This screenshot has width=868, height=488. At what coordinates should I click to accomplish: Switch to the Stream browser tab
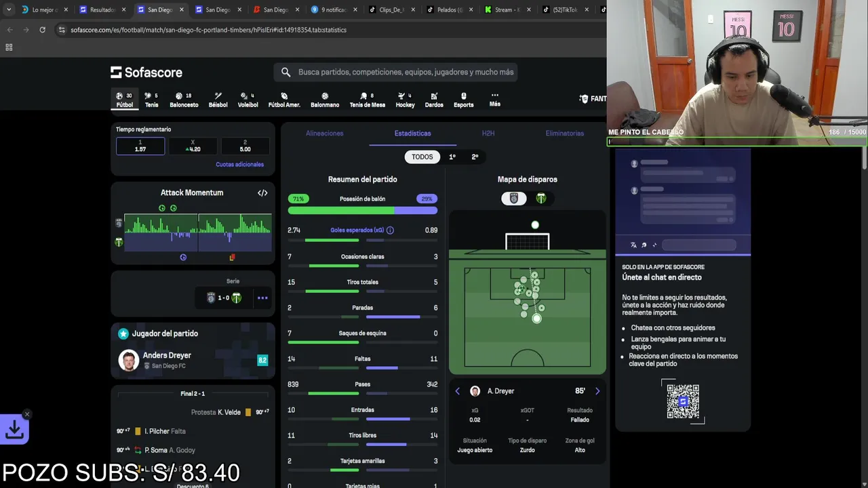507,9
